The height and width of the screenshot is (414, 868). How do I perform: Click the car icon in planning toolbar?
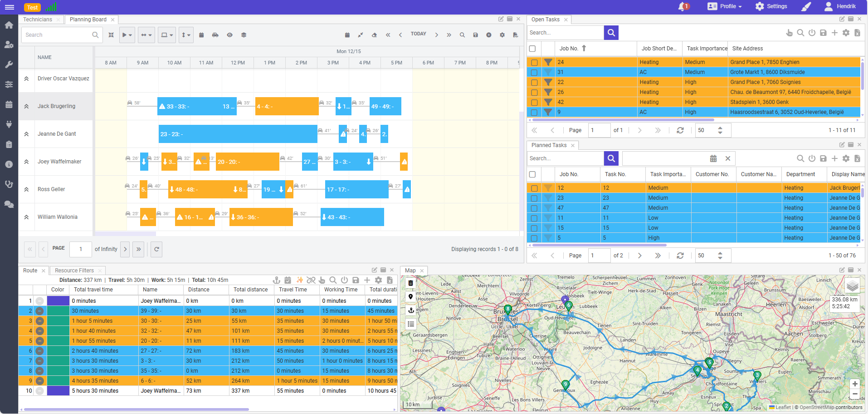tap(215, 35)
